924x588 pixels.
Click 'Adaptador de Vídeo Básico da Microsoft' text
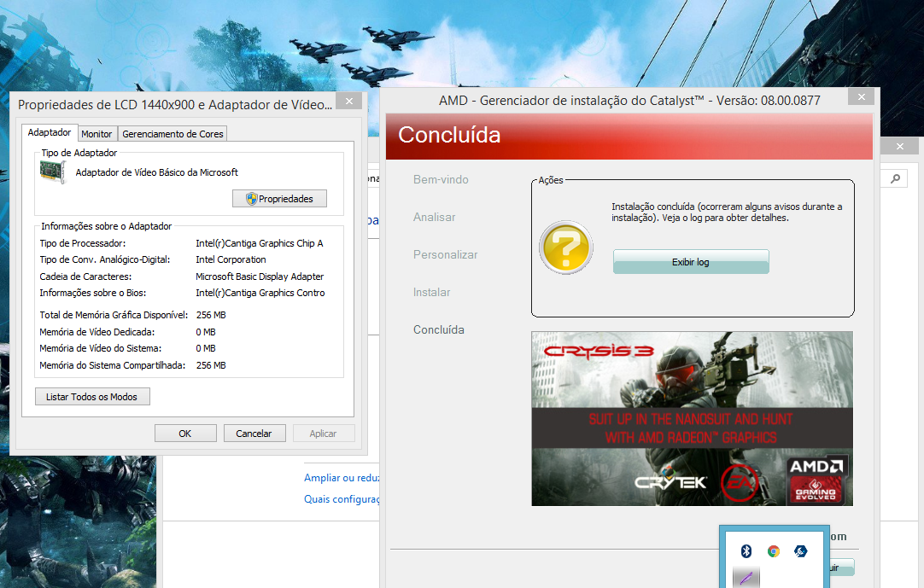[157, 172]
